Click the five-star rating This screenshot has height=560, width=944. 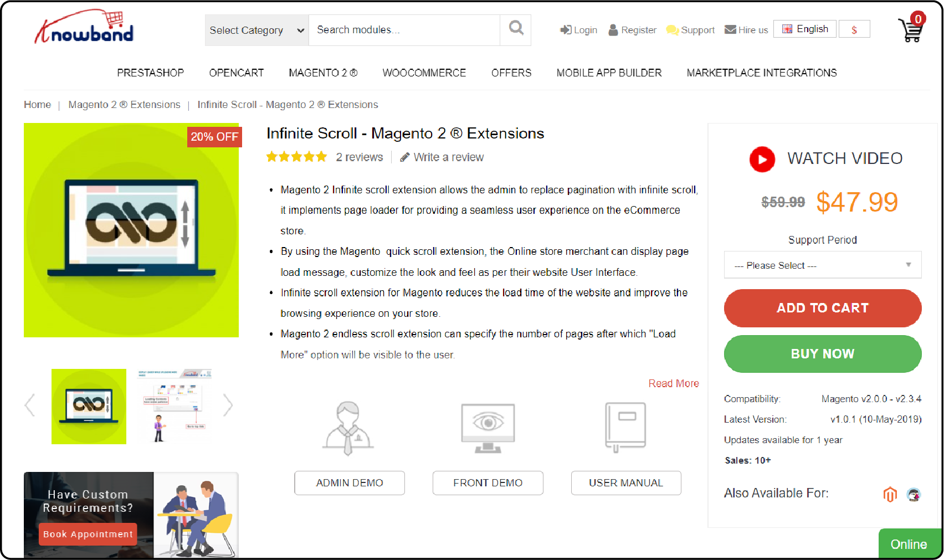tap(297, 157)
